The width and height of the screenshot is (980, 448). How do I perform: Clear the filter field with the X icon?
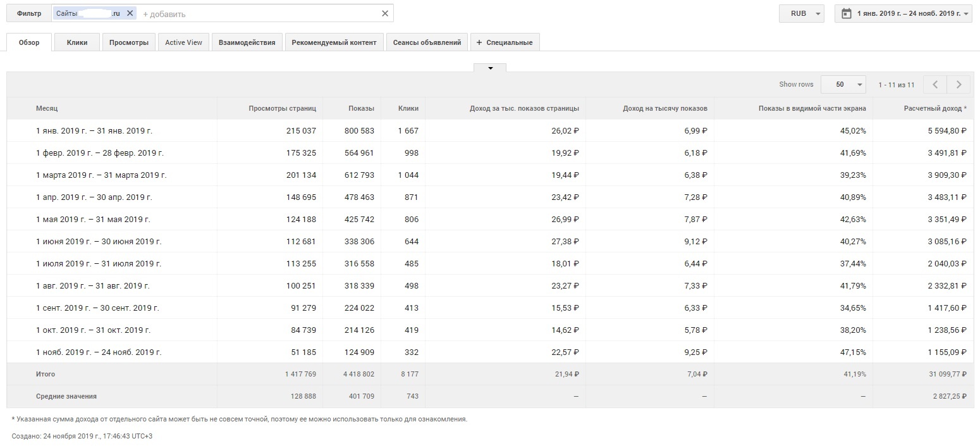(x=385, y=13)
